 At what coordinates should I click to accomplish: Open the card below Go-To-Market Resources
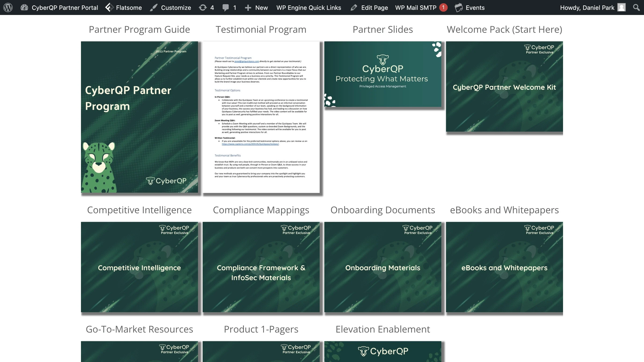[139, 351]
